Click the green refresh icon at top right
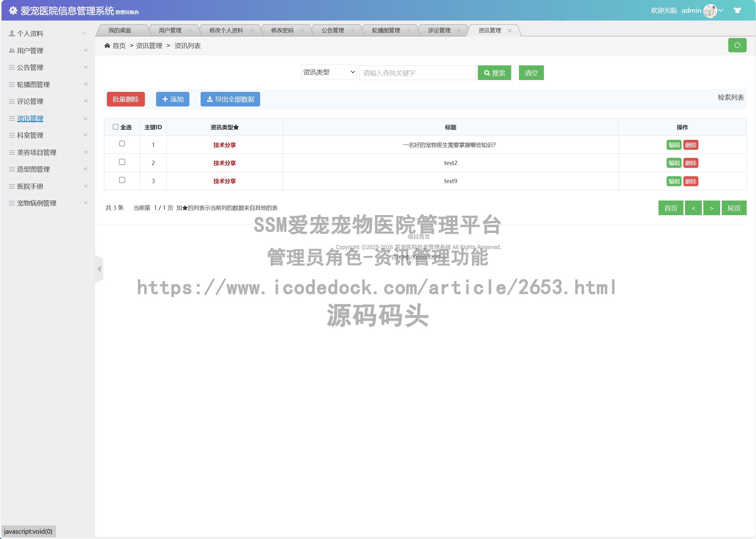This screenshot has height=539, width=756. tap(737, 45)
